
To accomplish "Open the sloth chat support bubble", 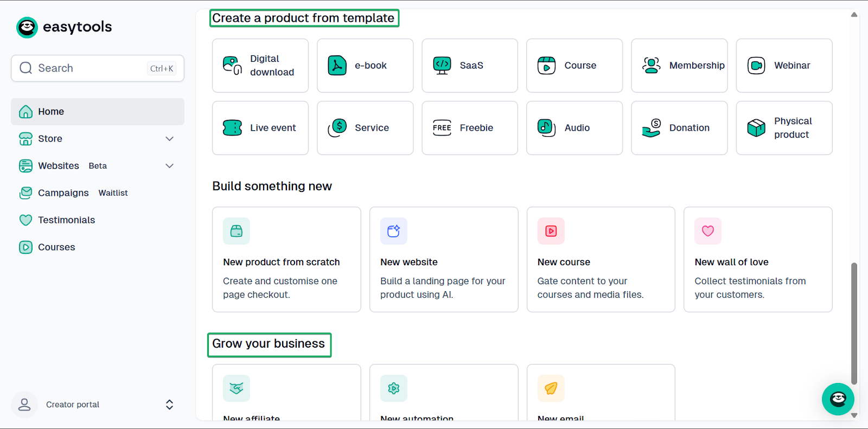I will [838, 399].
